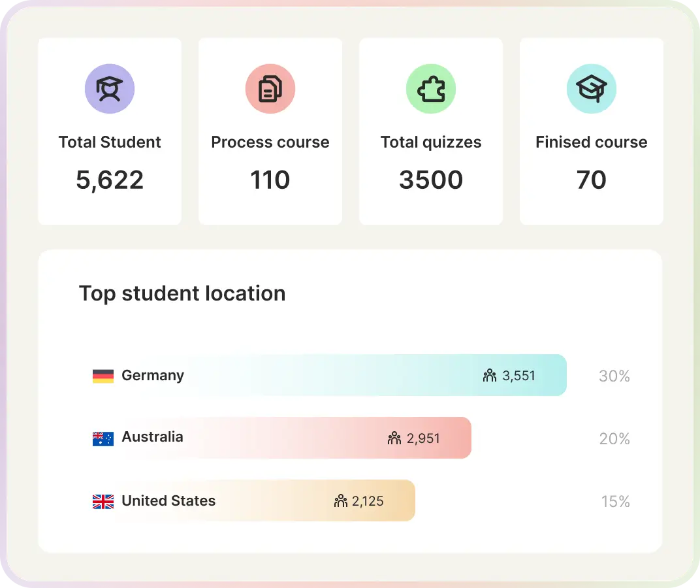Click the flag beside United States
Image resolution: width=700 pixels, height=588 pixels.
[103, 501]
